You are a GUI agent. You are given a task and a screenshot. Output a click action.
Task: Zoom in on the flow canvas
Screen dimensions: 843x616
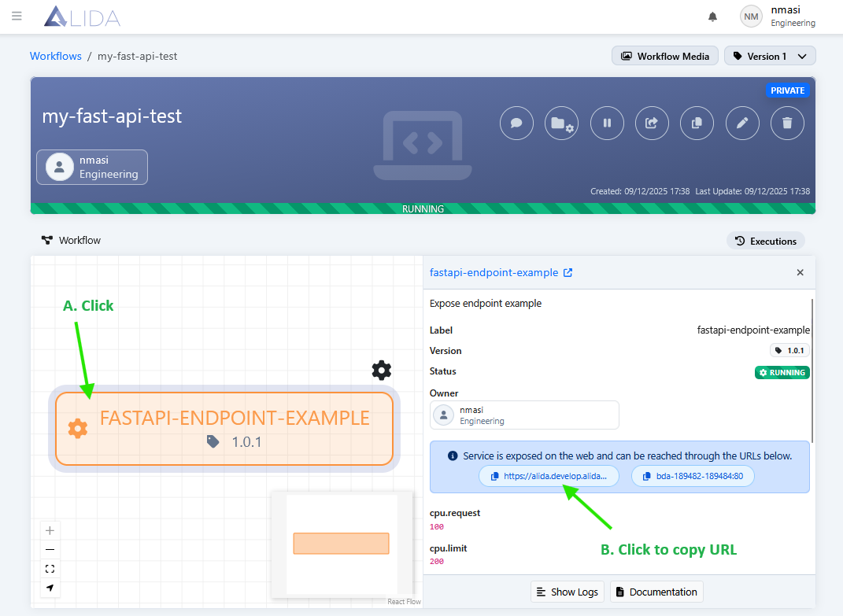click(50, 530)
